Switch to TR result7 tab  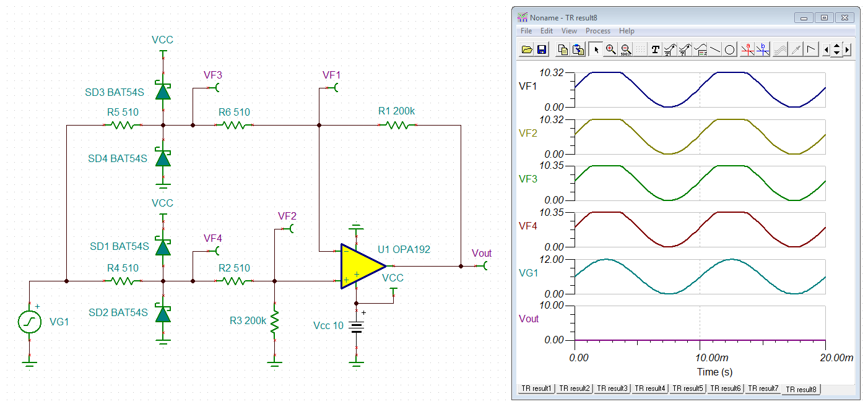pos(763,388)
